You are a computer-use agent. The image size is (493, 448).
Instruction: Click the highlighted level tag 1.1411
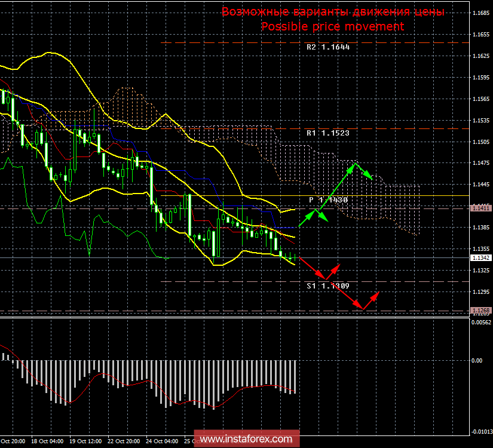(480, 208)
